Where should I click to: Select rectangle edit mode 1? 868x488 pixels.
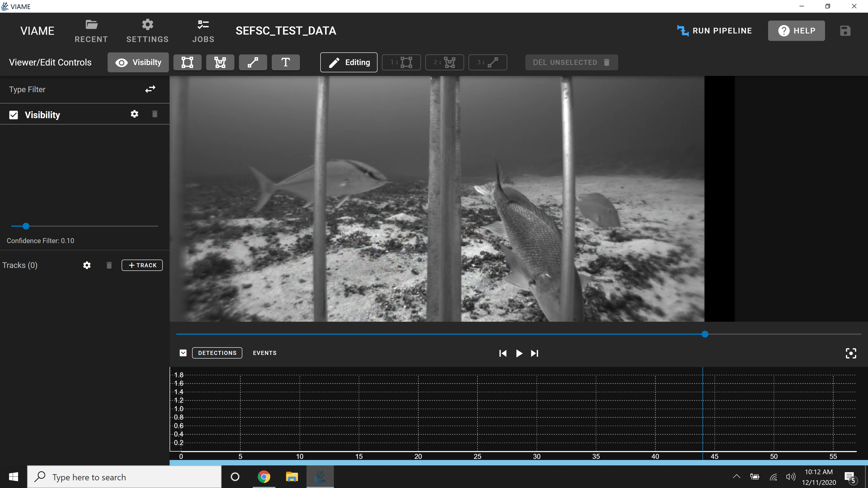click(x=401, y=62)
